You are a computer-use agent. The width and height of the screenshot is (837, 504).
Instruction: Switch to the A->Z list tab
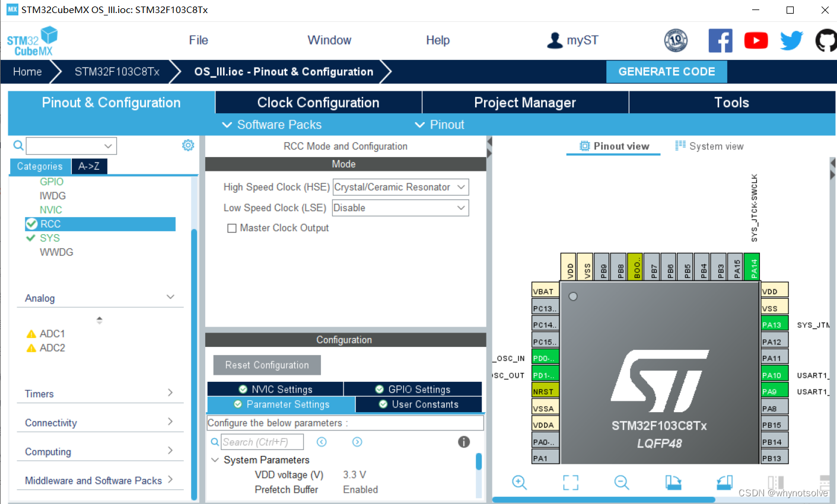(89, 167)
